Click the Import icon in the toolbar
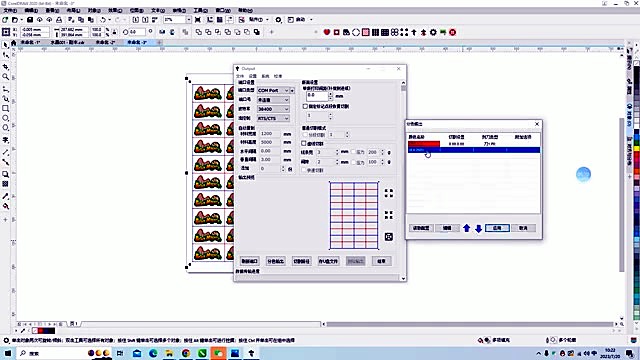The height and width of the screenshot is (360, 640). point(136,20)
